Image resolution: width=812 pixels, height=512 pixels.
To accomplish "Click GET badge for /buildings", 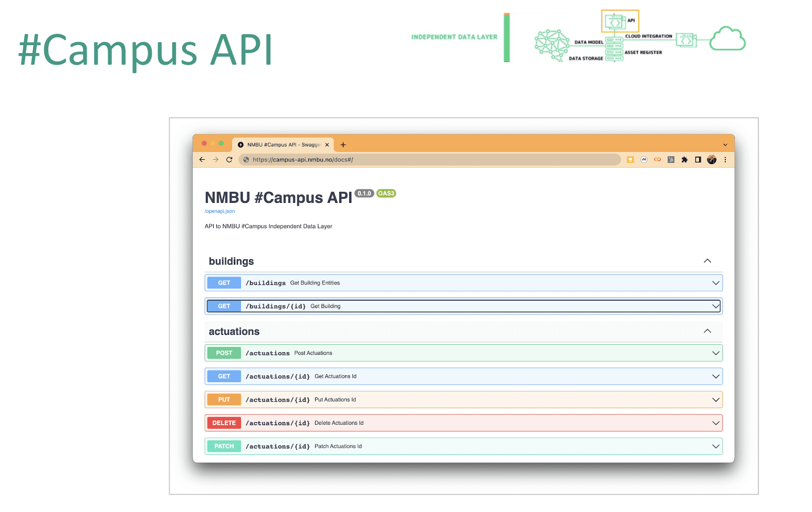I will (x=224, y=283).
